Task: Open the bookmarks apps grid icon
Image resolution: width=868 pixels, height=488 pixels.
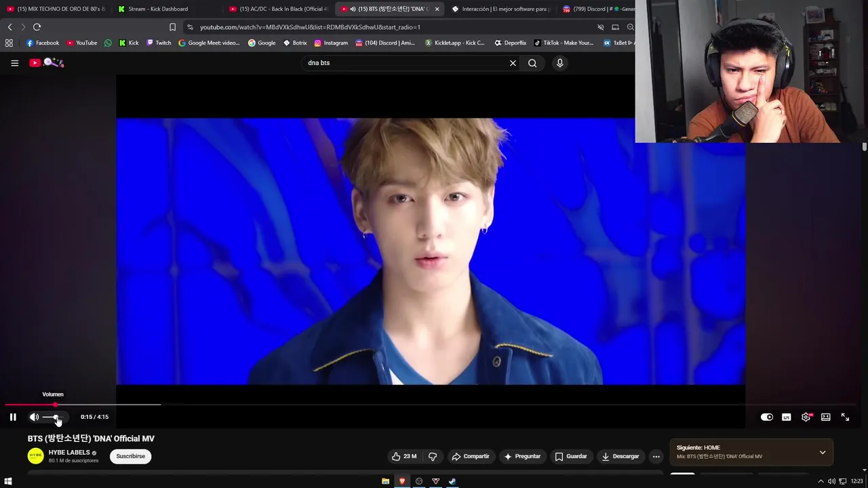Action: tap(9, 43)
